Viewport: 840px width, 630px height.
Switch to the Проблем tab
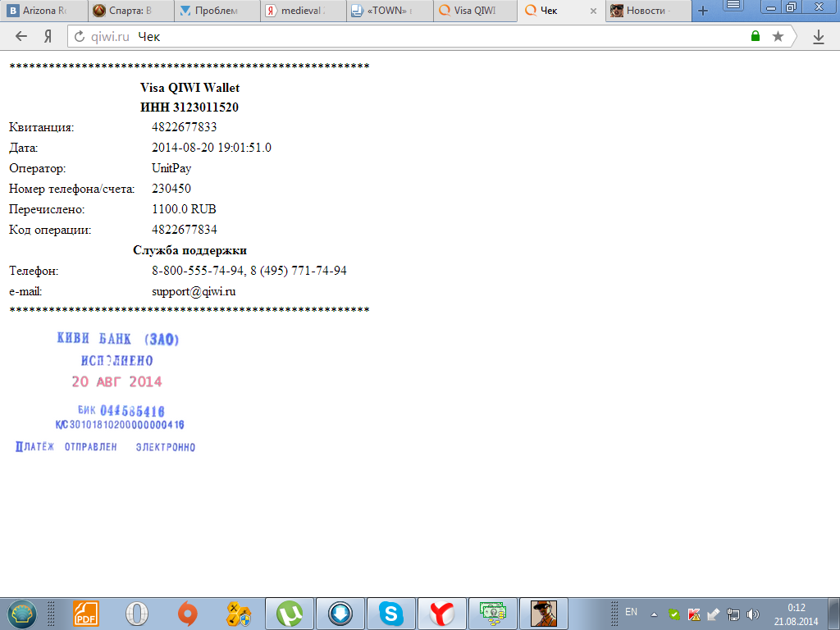pos(217,11)
